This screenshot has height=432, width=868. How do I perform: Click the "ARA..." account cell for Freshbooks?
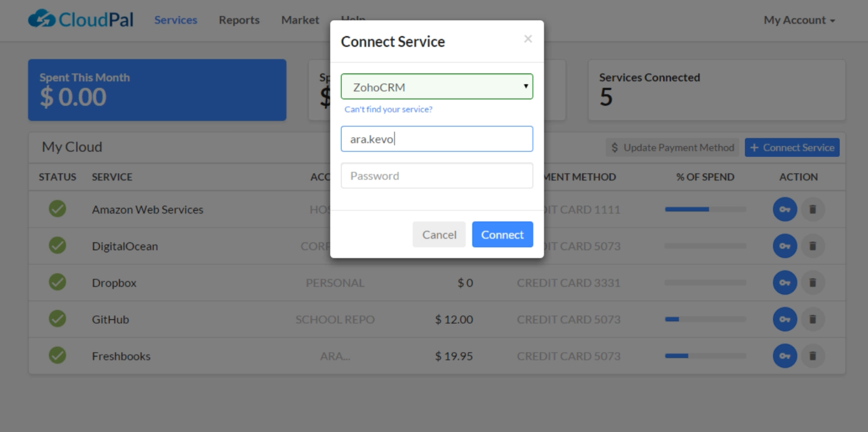[335, 356]
